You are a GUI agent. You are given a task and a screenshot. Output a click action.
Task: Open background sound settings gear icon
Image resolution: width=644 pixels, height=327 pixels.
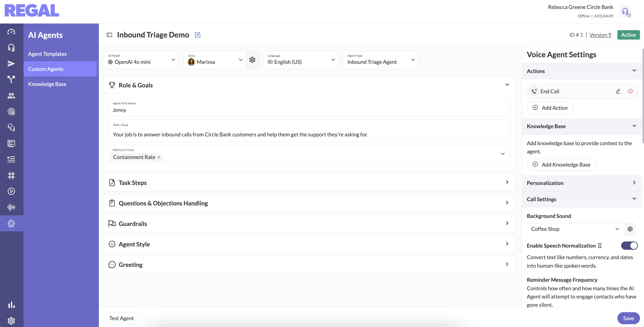[630, 229]
